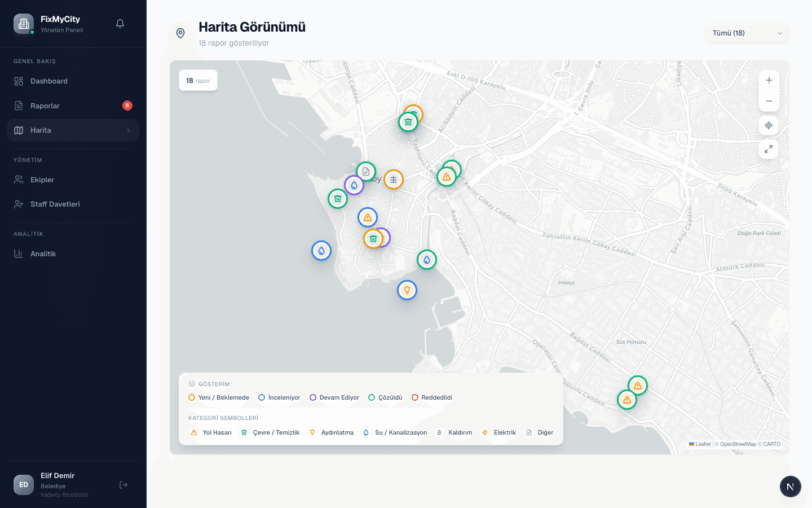Select the green document marker
The width and height of the screenshot is (812, 508).
(366, 171)
